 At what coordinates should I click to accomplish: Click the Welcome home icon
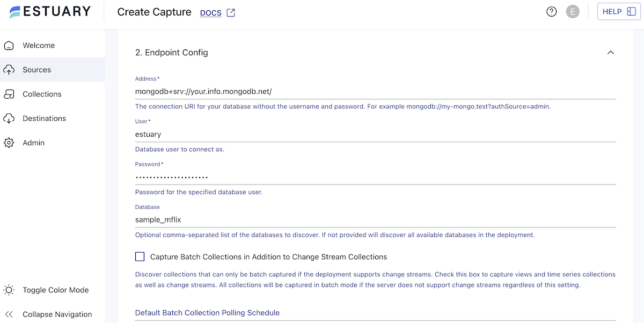(x=9, y=46)
